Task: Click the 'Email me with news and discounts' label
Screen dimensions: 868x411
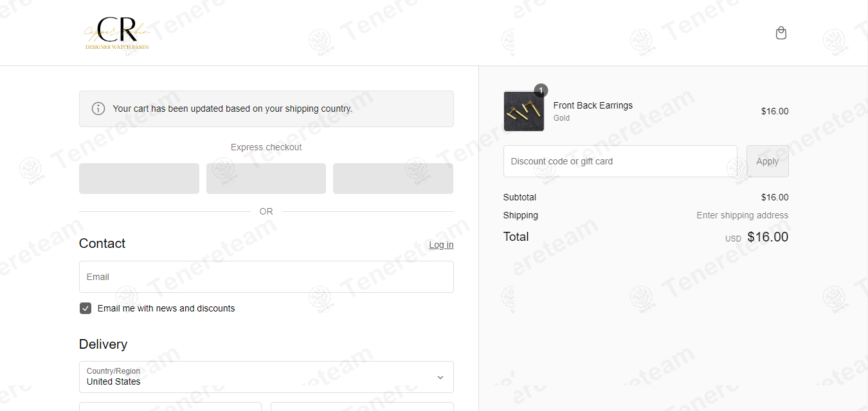Action: [167, 308]
